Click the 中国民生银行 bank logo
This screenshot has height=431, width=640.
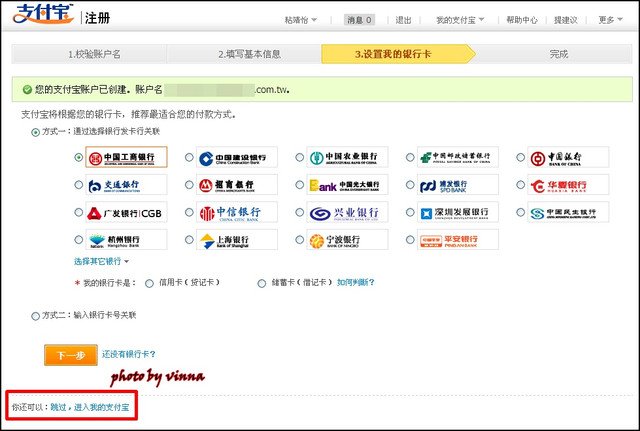[x=568, y=212]
